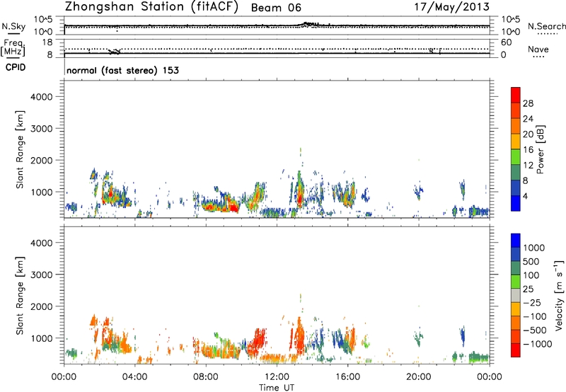Screen dimensions: 566x392
Task: Click the "12:00" time tick label
Action: click(x=277, y=377)
